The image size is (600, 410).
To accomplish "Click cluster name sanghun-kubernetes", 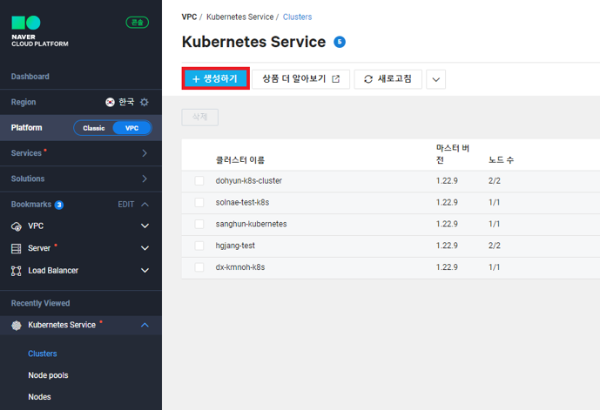I will point(251,224).
